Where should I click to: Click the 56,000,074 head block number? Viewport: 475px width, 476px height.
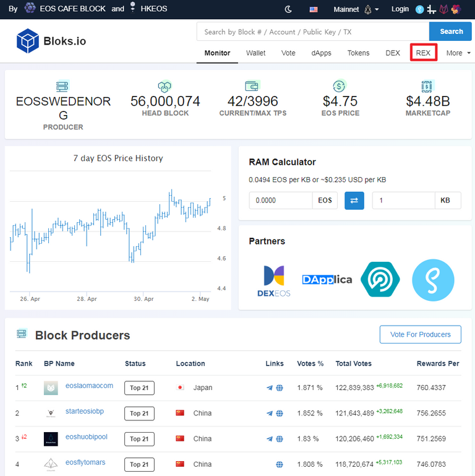[165, 102]
